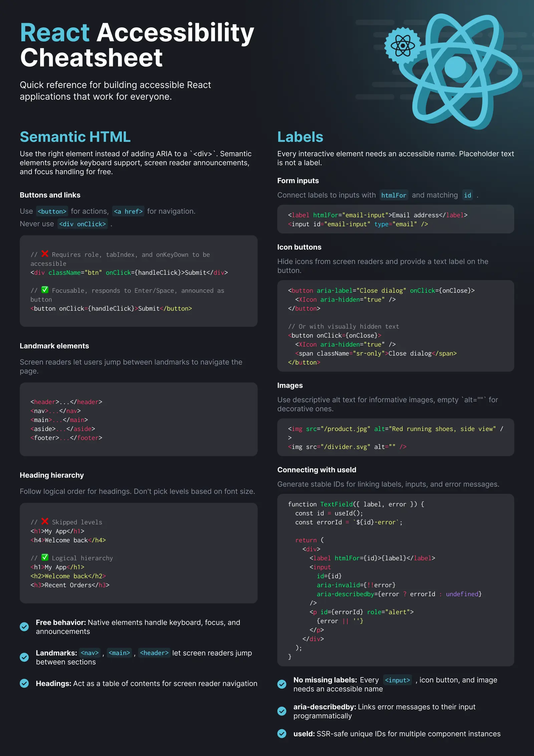Click the 'Labels' section heading
The width and height of the screenshot is (534, 756).
coord(300,137)
